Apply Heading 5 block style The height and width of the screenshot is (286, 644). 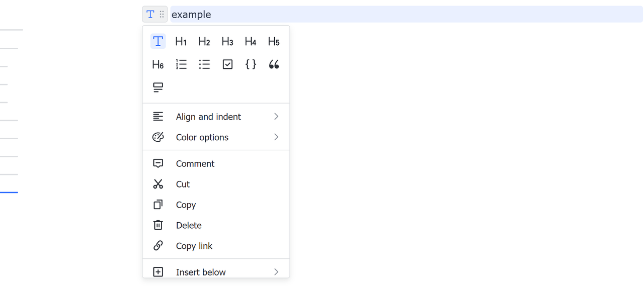click(x=274, y=42)
